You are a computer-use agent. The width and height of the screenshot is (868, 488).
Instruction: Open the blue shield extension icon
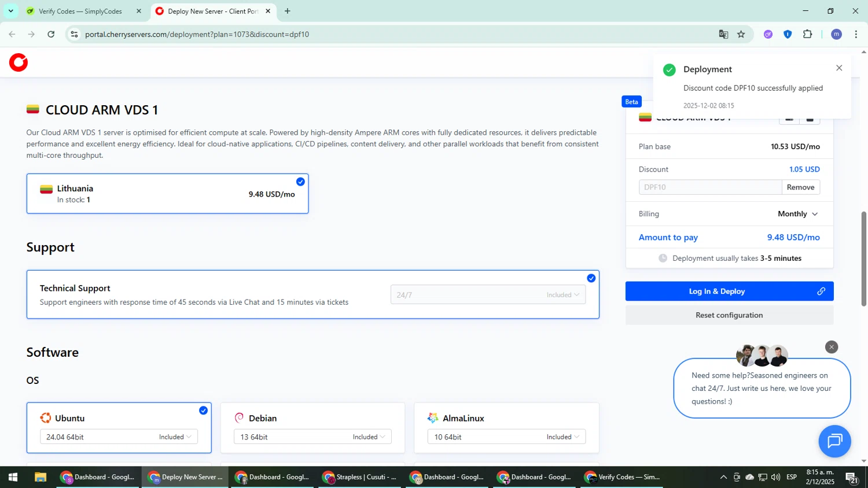click(x=788, y=34)
